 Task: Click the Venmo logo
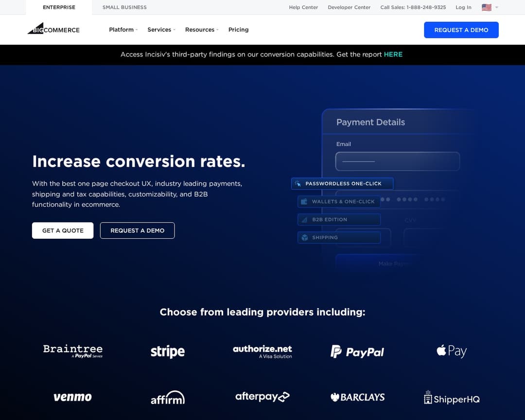click(x=72, y=397)
